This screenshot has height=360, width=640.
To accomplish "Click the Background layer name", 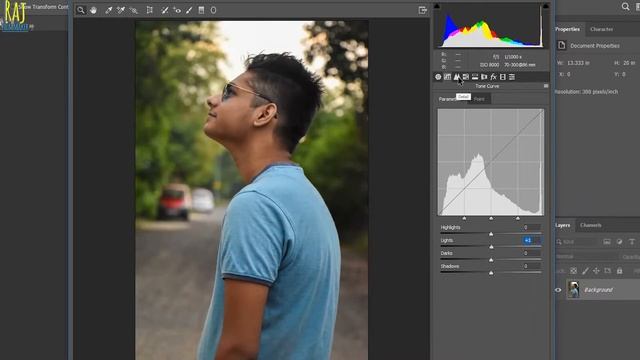I will click(598, 290).
